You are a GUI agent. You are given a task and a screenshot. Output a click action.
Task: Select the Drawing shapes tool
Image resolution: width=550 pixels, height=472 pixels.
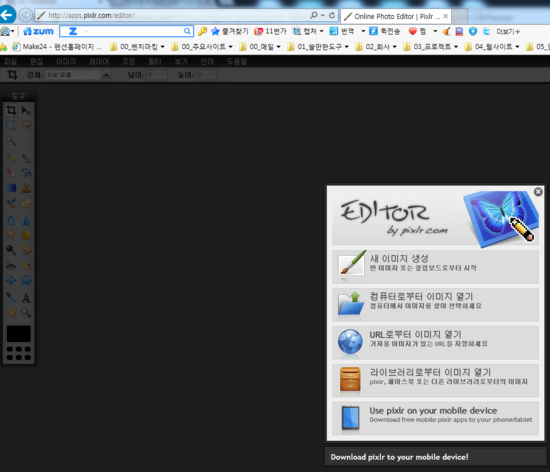26,203
